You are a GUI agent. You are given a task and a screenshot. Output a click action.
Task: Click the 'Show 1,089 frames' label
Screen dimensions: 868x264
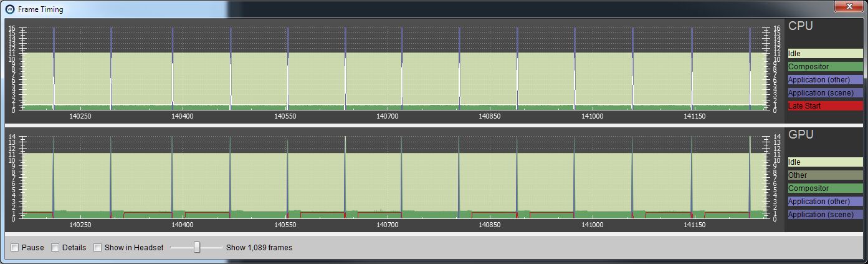click(x=259, y=248)
